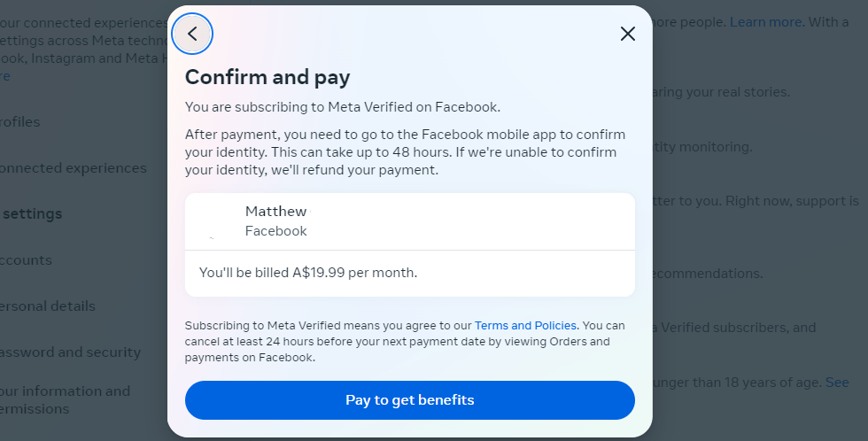
Task: Go back using the left arrow icon
Action: [x=192, y=34]
